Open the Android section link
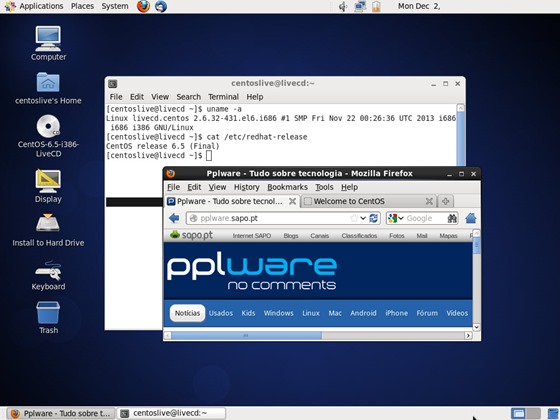 tap(363, 313)
